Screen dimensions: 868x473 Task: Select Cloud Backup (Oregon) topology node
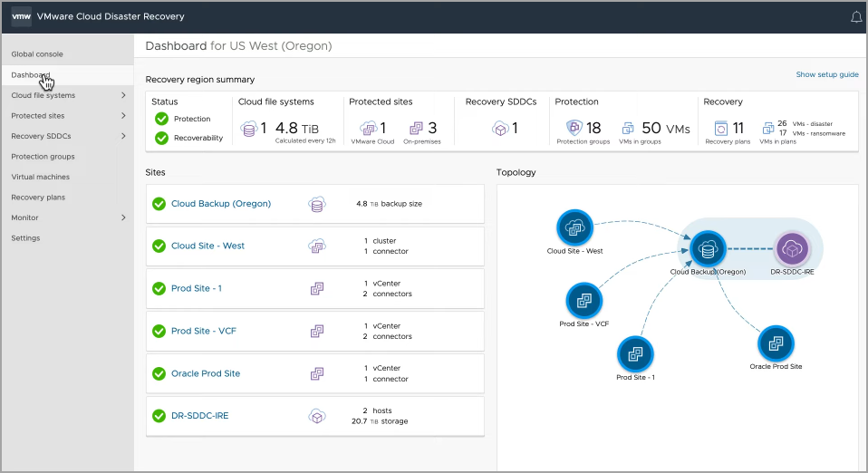(x=708, y=249)
